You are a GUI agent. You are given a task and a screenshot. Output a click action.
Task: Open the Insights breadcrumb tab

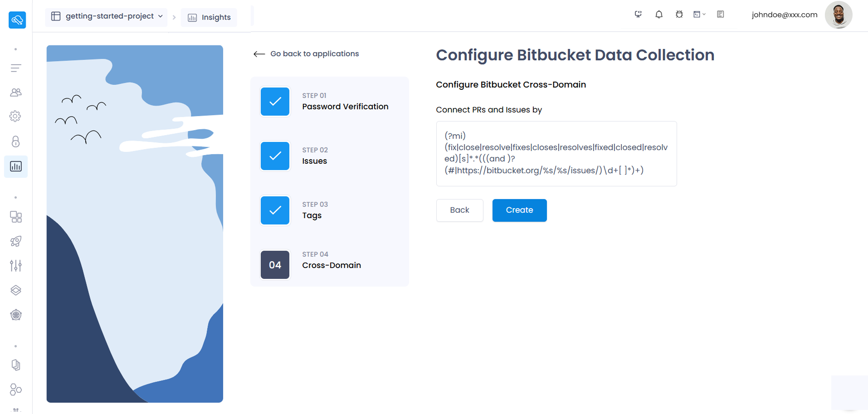[209, 17]
